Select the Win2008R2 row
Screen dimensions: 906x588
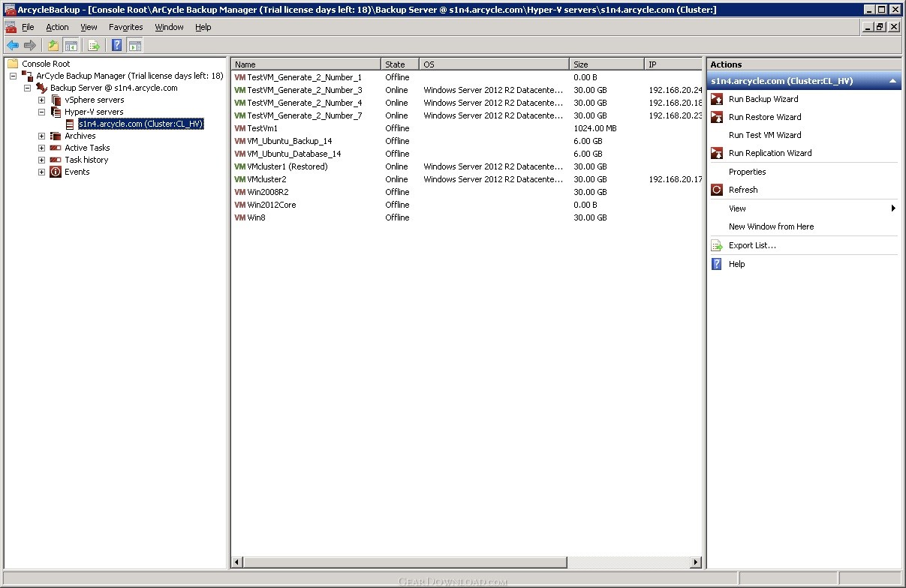coord(467,192)
